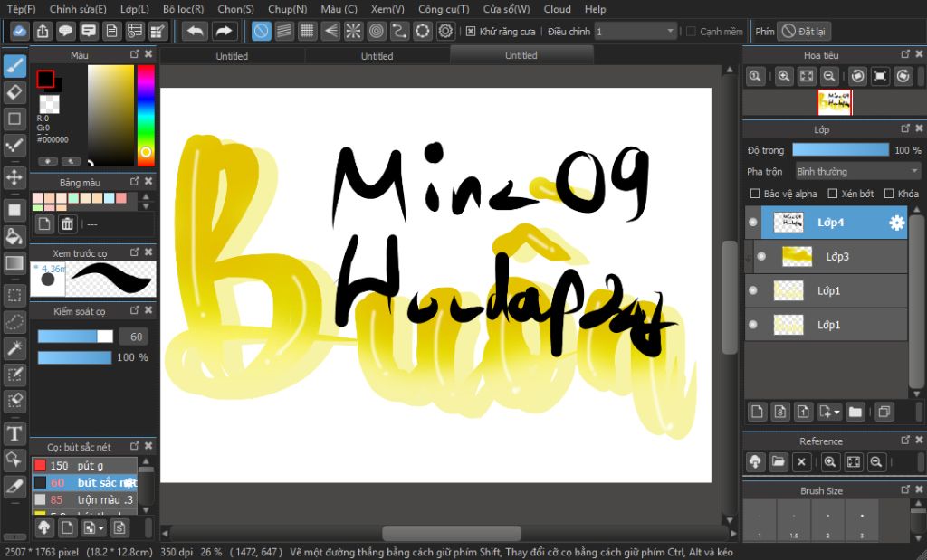Hide the Lớp4 layer

point(752,223)
